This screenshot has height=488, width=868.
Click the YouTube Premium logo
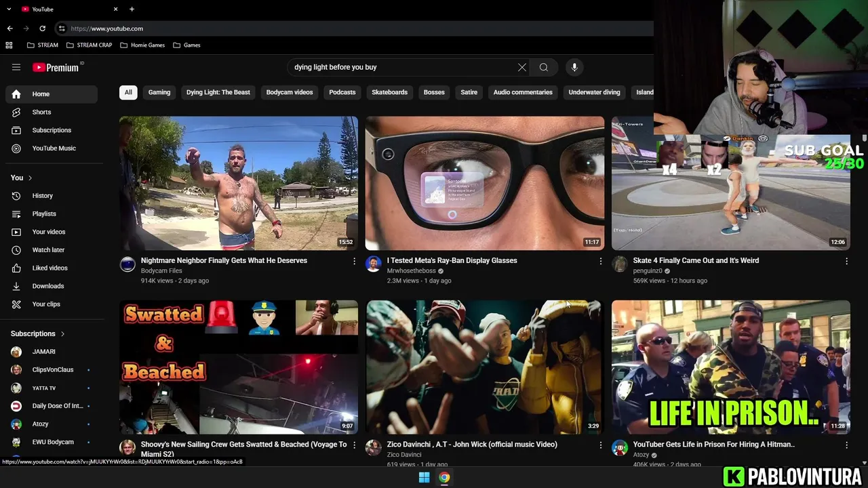57,67
